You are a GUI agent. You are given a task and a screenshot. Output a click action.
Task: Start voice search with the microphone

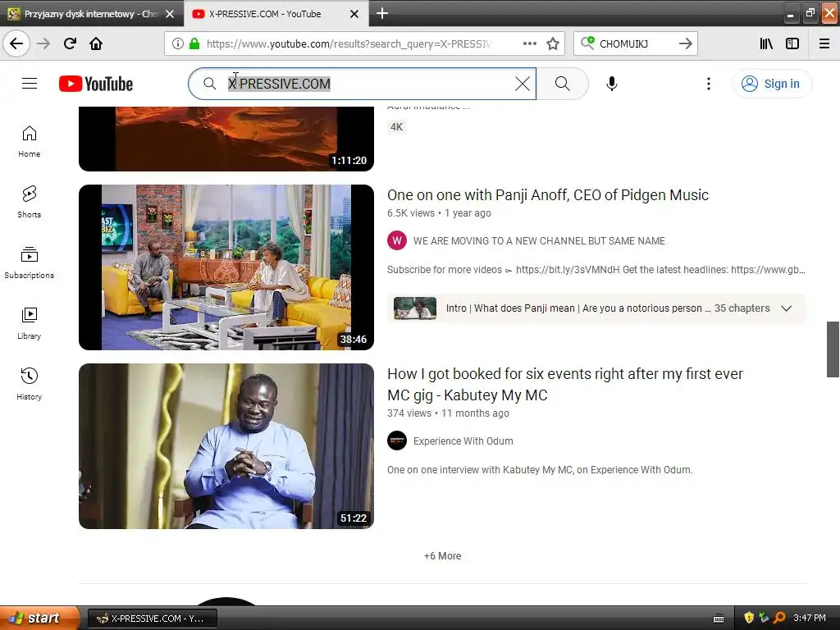point(612,84)
